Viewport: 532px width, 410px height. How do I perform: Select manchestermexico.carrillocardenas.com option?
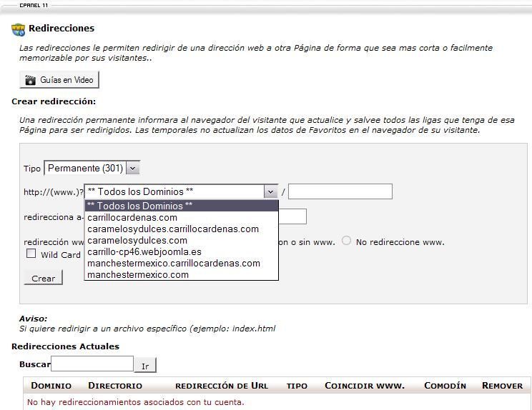[182, 264]
